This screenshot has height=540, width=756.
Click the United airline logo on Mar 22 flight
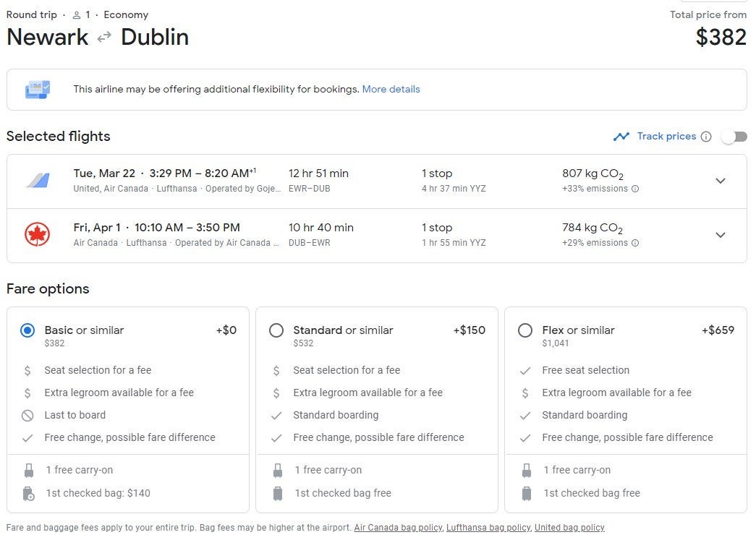(38, 181)
